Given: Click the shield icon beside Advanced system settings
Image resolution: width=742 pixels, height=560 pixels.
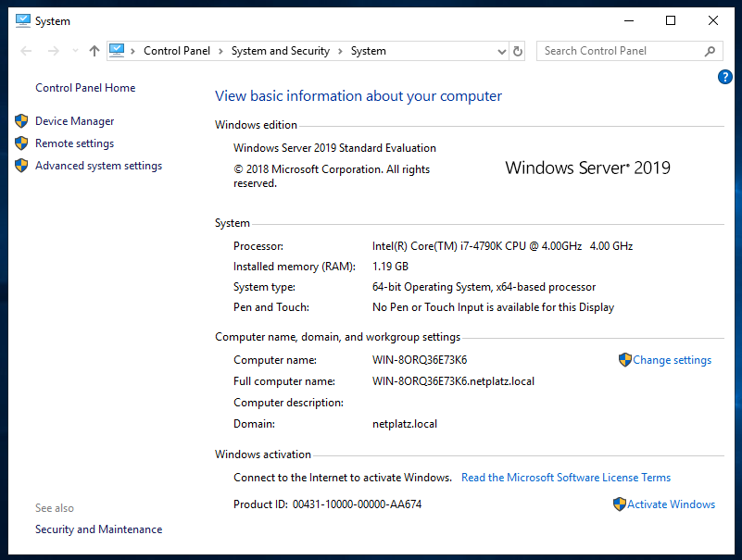Looking at the screenshot, I should click(x=21, y=166).
